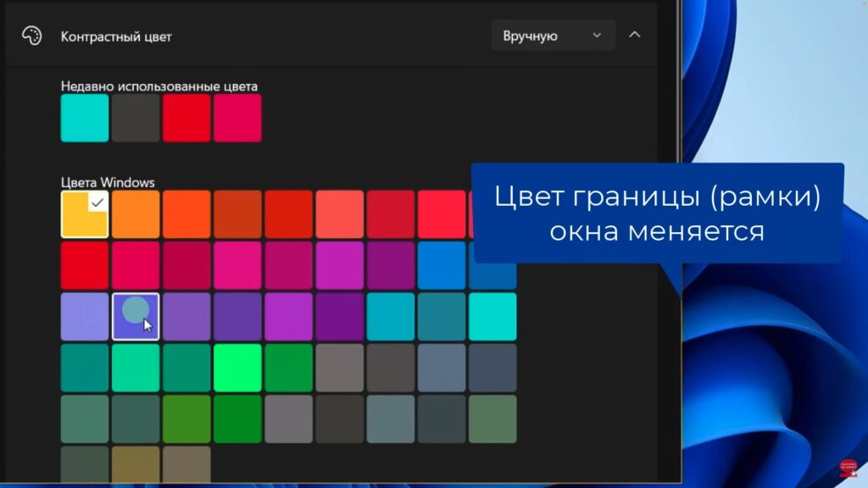The width and height of the screenshot is (868, 488).
Task: Pick the plum purple swatch left of blue
Action: click(x=390, y=265)
